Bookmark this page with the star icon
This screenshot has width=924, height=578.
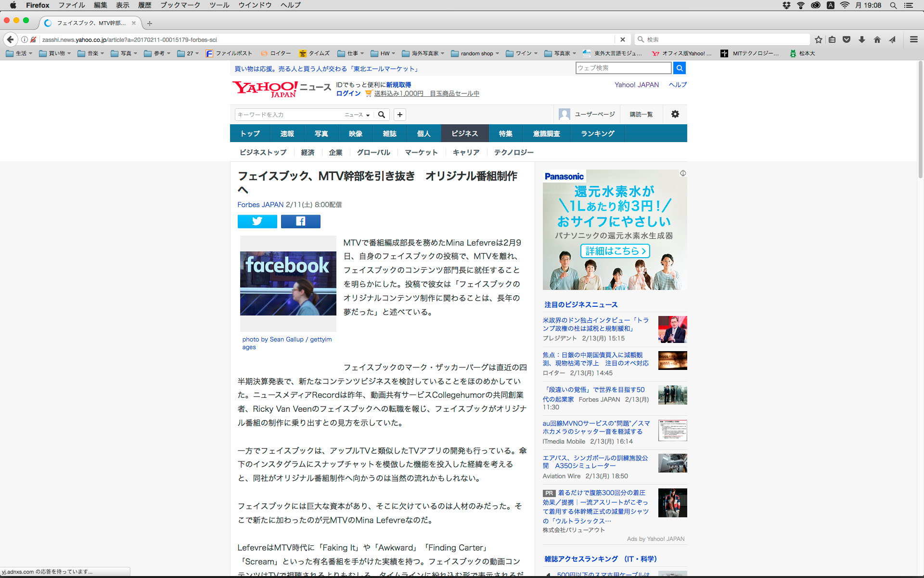[818, 39]
